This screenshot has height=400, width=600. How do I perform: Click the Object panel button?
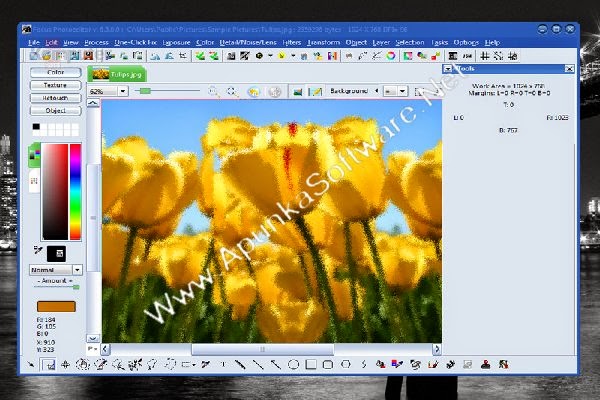55,111
